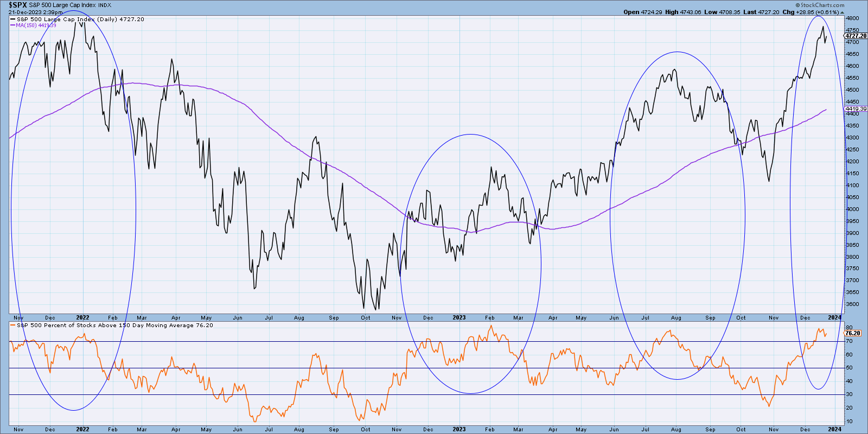Click the purple MA(150) legend marker
868x434 pixels.
(12, 25)
